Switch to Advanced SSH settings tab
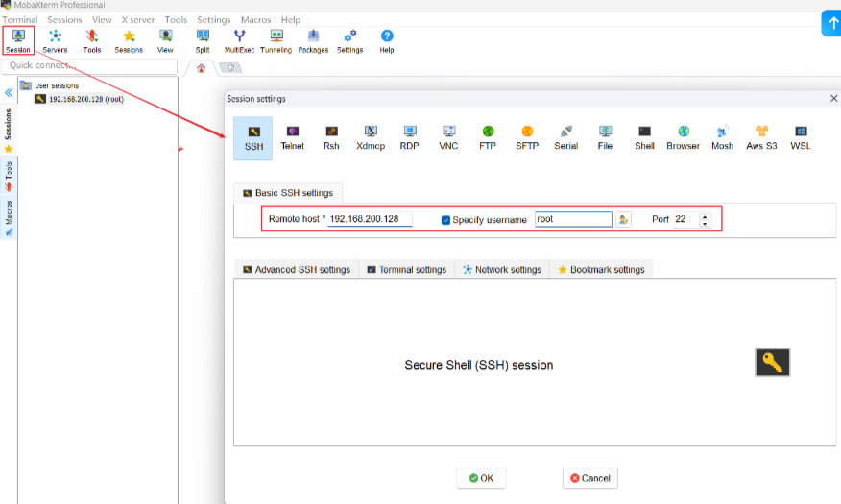 click(296, 270)
